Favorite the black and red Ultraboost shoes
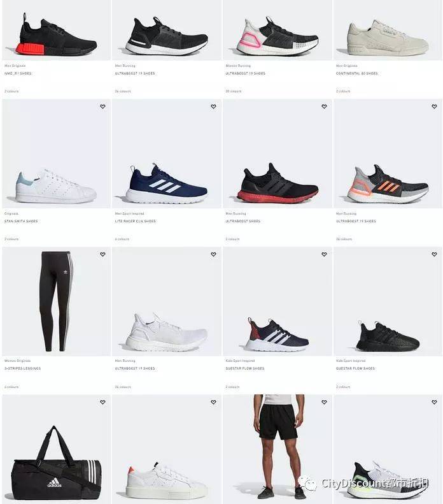This screenshot has width=443, height=504. [x=324, y=106]
